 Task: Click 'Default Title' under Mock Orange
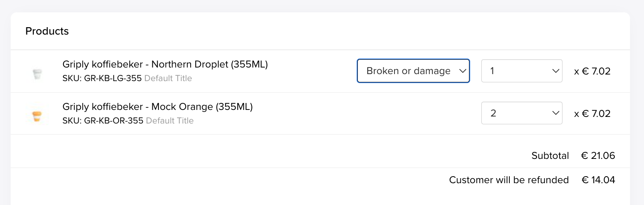170,121
